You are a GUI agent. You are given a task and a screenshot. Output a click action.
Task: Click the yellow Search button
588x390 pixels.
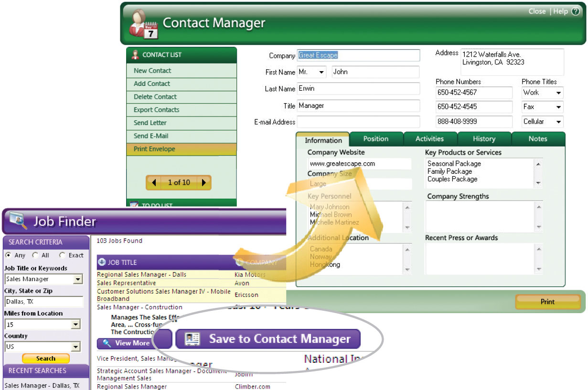point(46,358)
